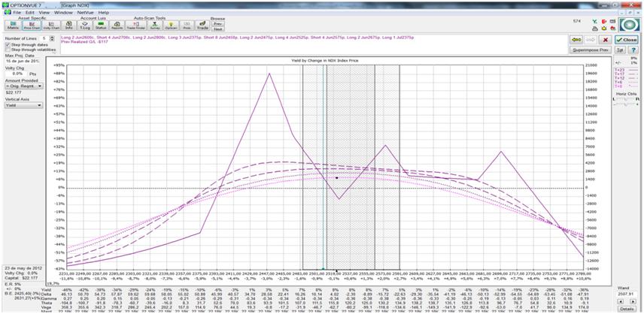644x314 pixels.
Task: Click the yellow back arrow button
Action: [576, 39]
